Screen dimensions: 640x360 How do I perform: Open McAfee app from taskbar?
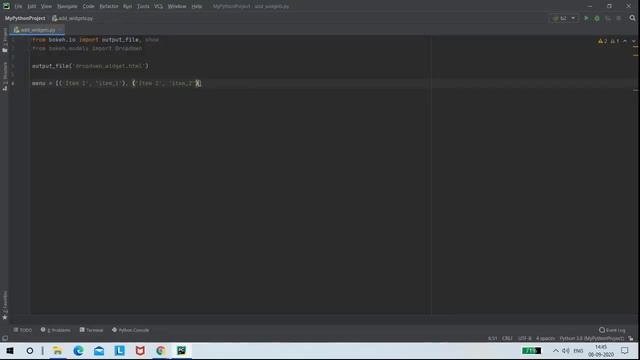[x=140, y=351]
